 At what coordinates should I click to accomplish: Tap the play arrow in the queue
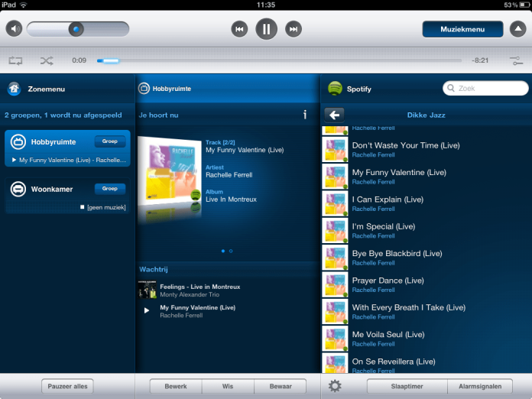[x=147, y=310]
